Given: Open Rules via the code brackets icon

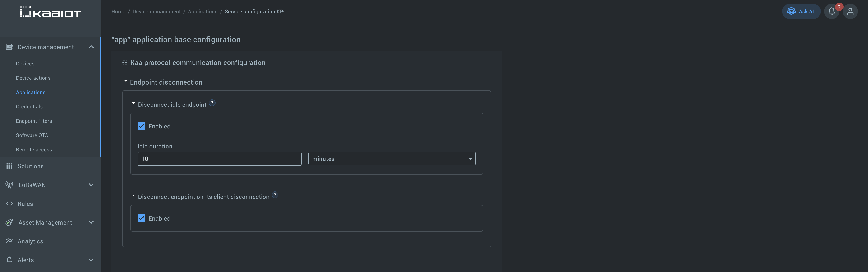Looking at the screenshot, I should [9, 204].
